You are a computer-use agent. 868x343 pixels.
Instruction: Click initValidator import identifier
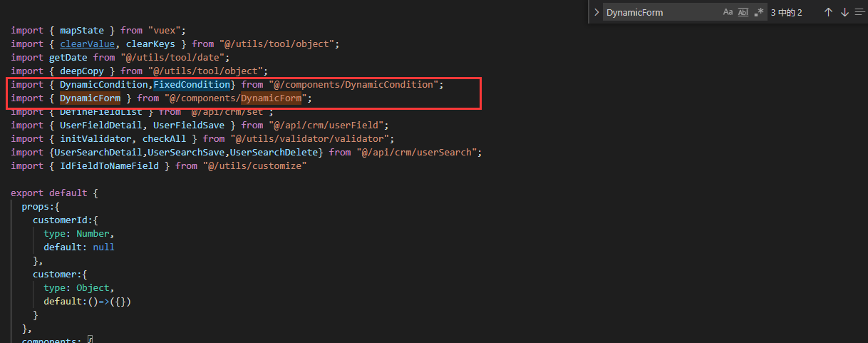(x=95, y=138)
